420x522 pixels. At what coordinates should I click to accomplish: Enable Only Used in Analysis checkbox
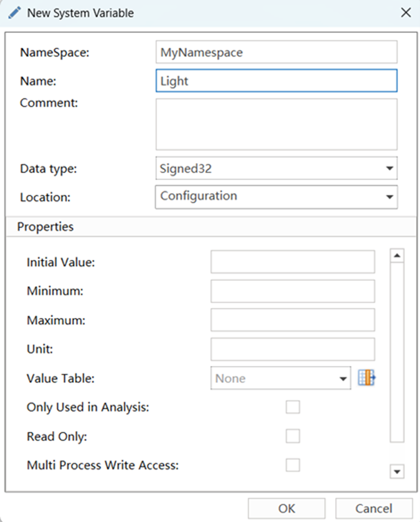tap(293, 407)
